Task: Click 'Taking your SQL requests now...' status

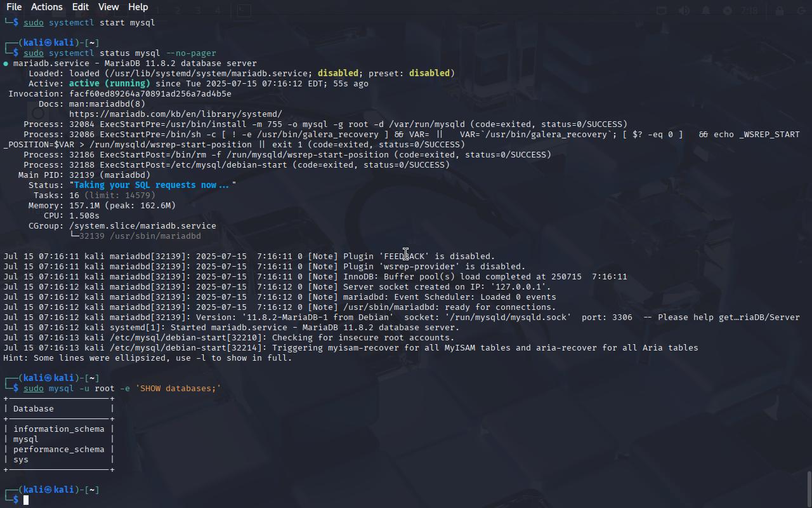Action: (153, 185)
